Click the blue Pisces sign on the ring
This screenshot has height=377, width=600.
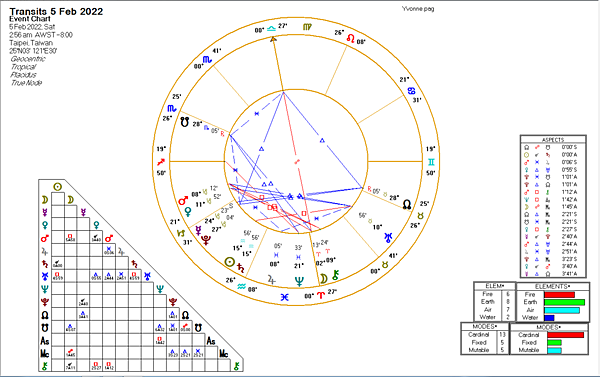click(x=284, y=297)
